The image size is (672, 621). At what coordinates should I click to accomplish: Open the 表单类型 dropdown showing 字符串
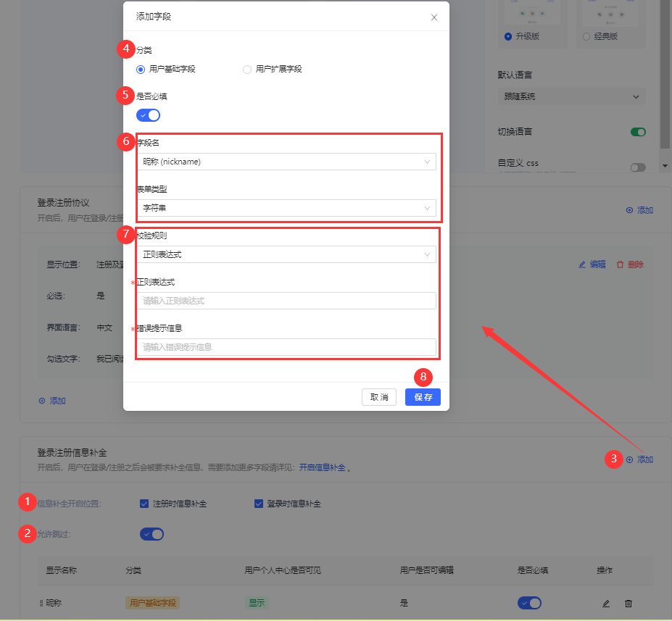(x=286, y=208)
